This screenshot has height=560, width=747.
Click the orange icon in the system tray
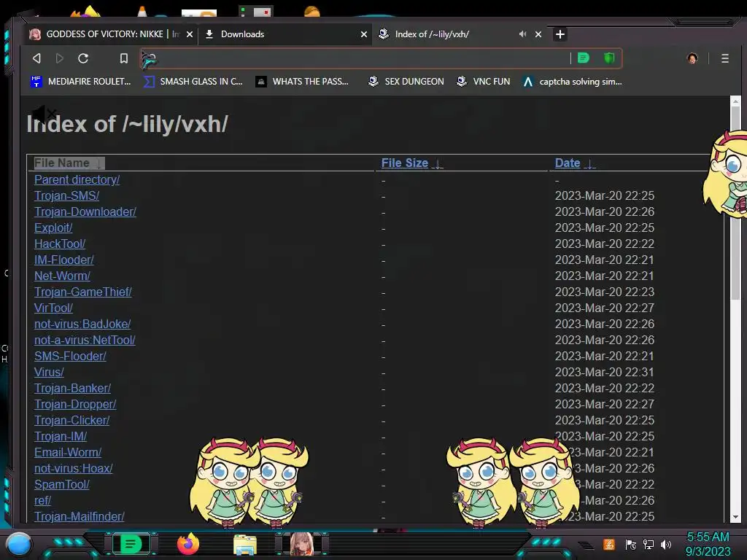[x=609, y=544]
